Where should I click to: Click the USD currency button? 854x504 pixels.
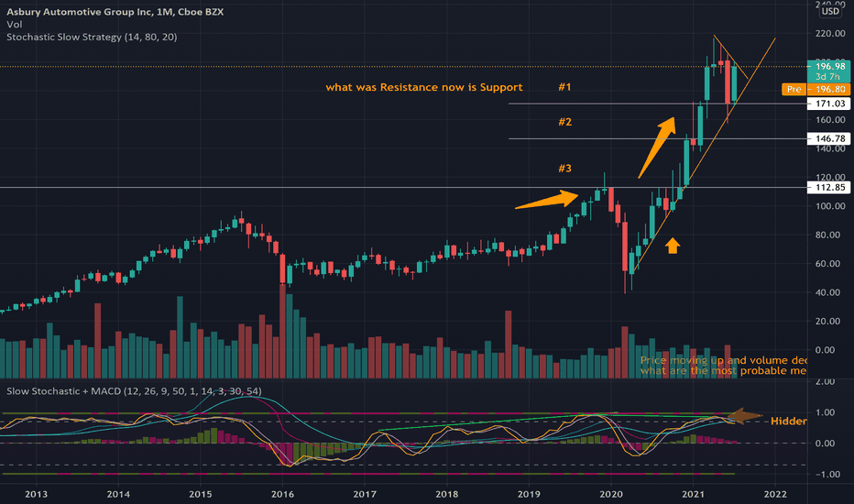pos(830,11)
